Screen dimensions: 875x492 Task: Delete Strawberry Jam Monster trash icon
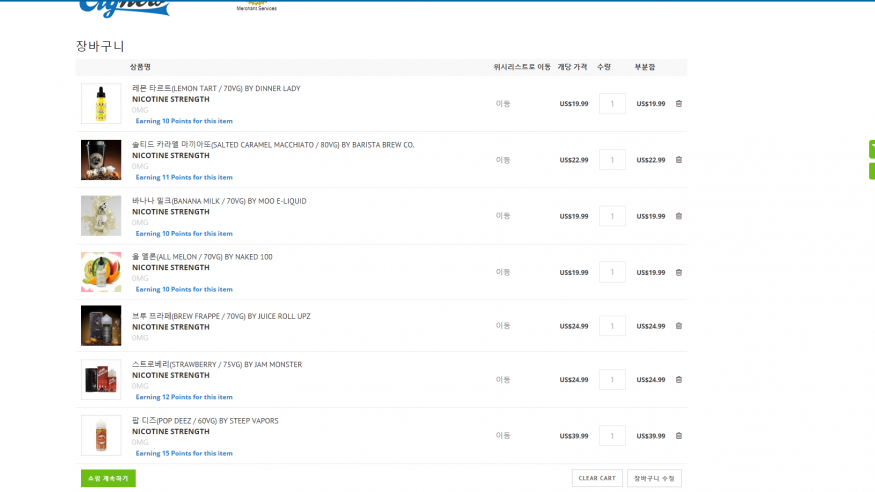tap(679, 380)
